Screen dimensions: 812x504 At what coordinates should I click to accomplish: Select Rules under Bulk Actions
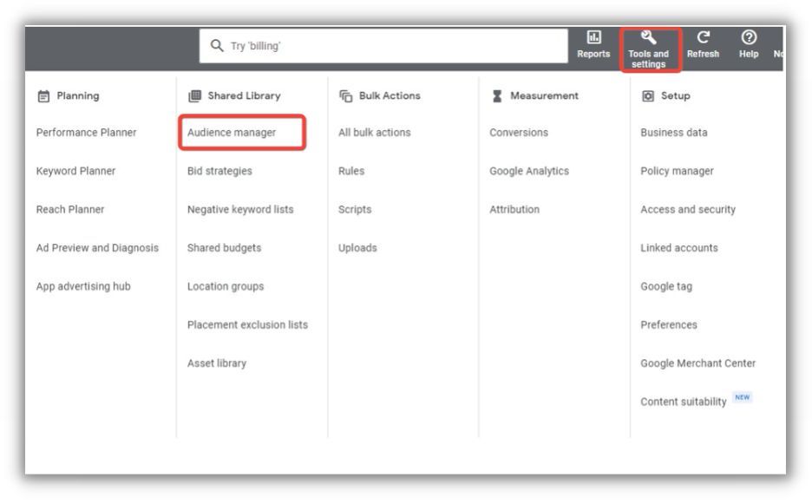[351, 171]
